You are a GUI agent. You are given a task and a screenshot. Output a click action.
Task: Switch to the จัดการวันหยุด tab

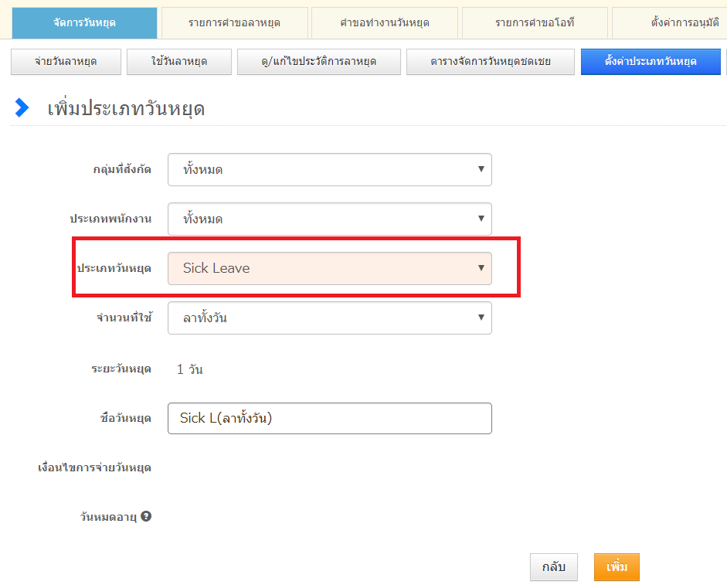click(x=84, y=22)
